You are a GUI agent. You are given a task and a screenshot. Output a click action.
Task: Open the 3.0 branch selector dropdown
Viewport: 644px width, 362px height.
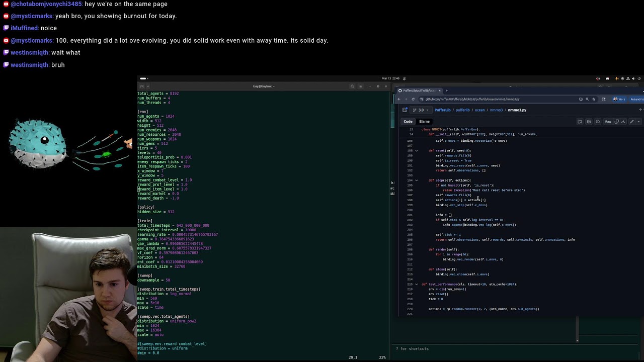421,110
